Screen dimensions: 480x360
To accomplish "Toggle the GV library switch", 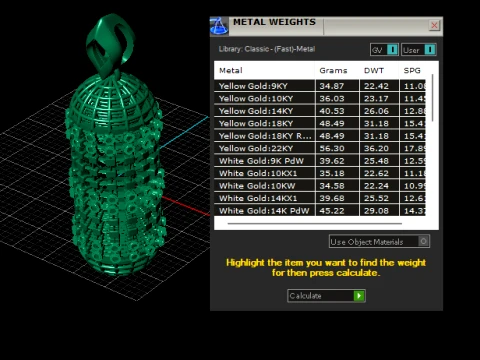I will (x=384, y=50).
